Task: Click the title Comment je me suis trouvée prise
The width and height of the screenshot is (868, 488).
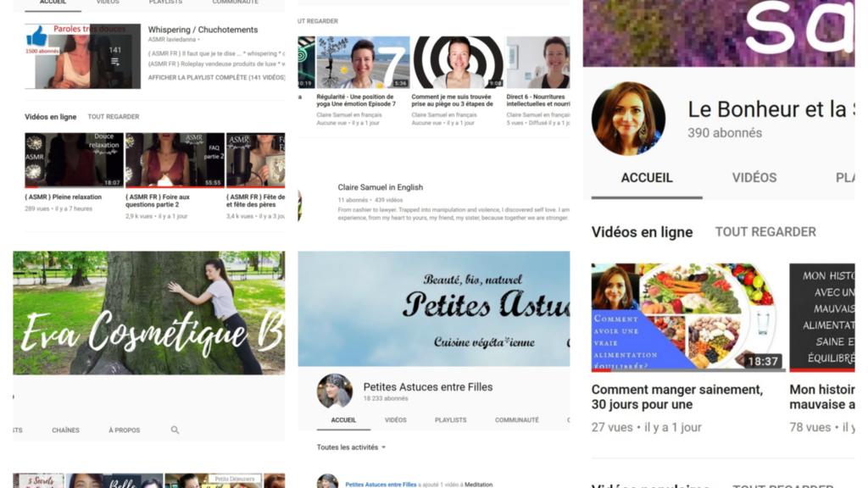Action: coord(453,100)
